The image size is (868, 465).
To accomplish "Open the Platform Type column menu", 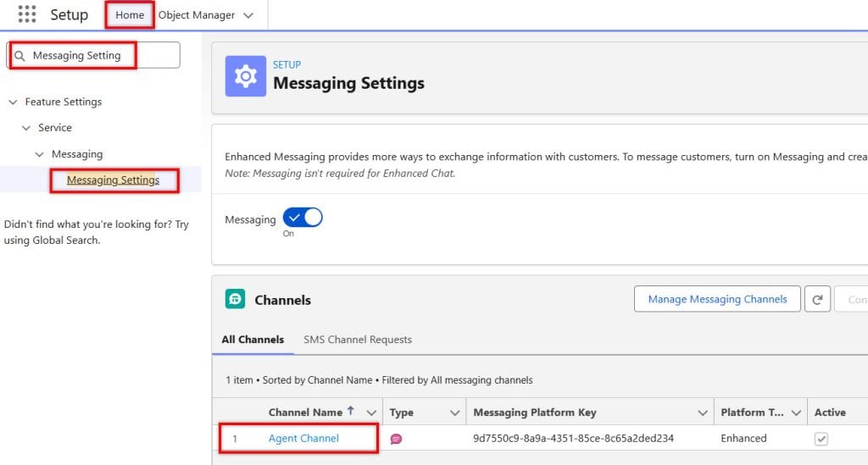I will (796, 412).
